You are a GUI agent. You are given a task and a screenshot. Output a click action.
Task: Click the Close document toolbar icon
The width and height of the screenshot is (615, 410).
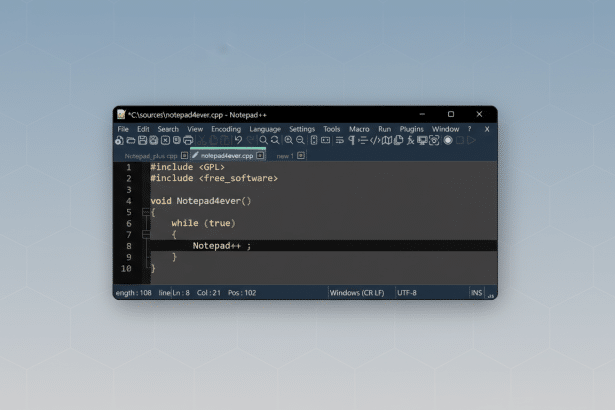coord(166,140)
